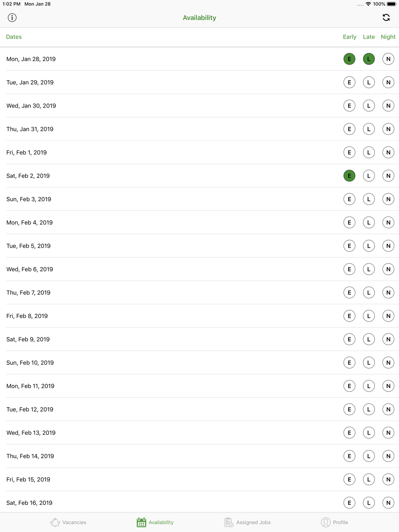This screenshot has width=399, height=532.
Task: Tap the Wi-Fi status icon
Action: (368, 4)
